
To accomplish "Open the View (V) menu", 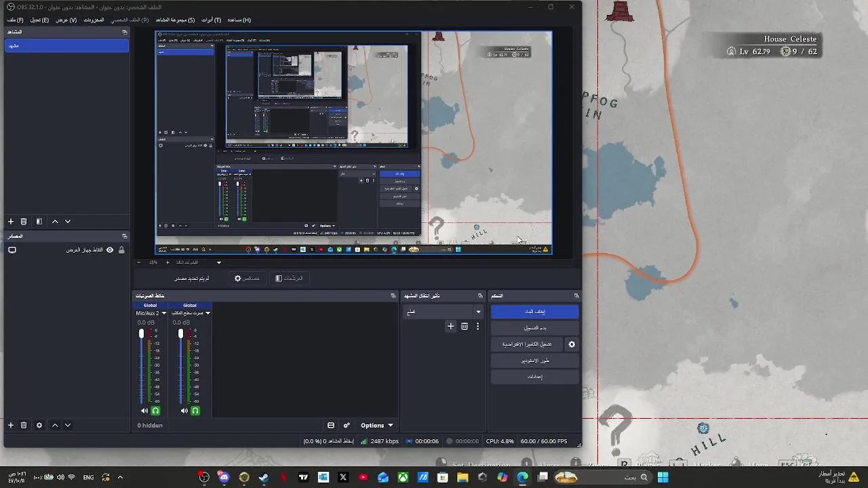I will point(66,20).
